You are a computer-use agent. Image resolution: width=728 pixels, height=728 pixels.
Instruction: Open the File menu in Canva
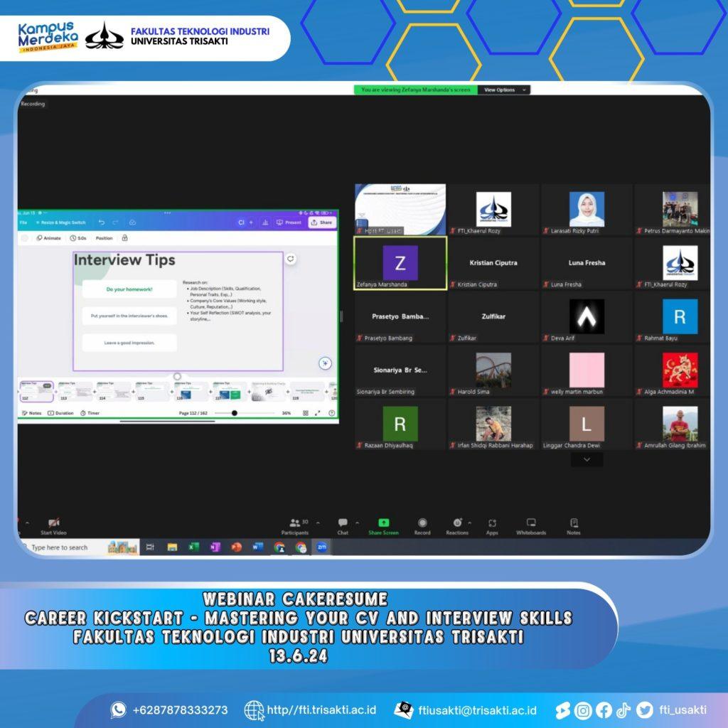[23, 223]
